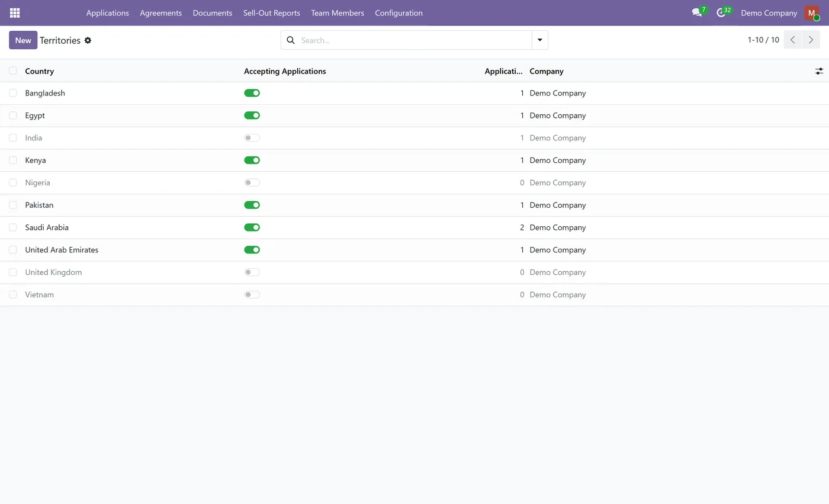This screenshot has height=504, width=829.
Task: Open the Documents menu
Action: point(213,12)
